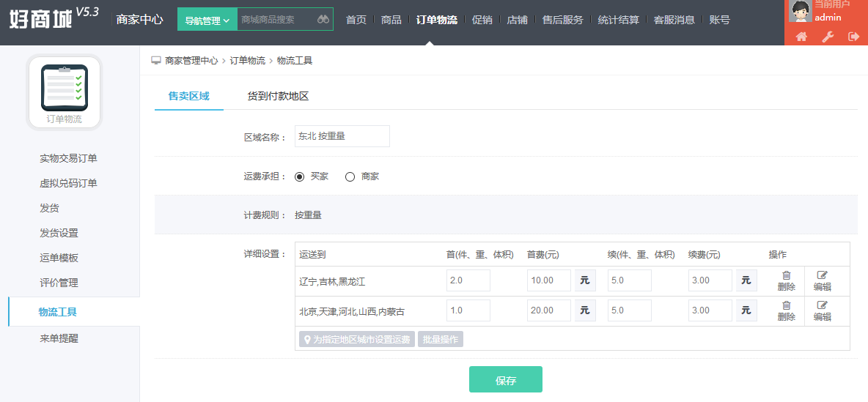Click the 10.00 first fee field
The image size is (868, 402).
point(549,280)
